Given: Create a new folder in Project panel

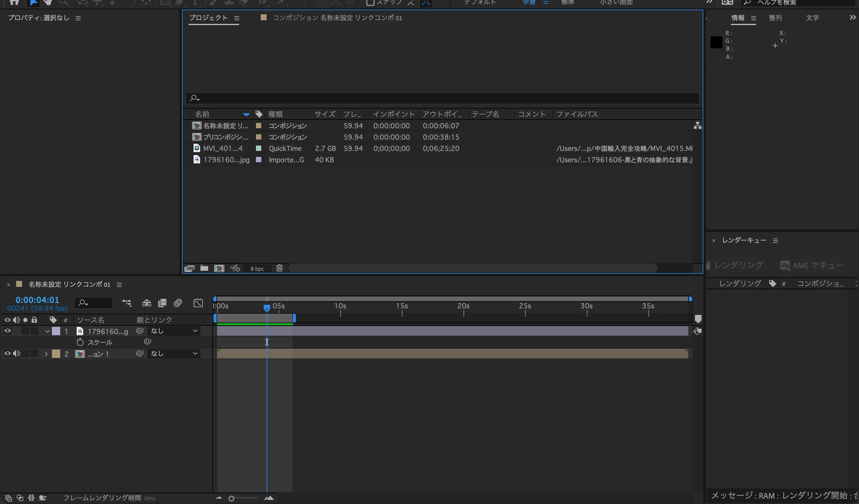Looking at the screenshot, I should 204,268.
